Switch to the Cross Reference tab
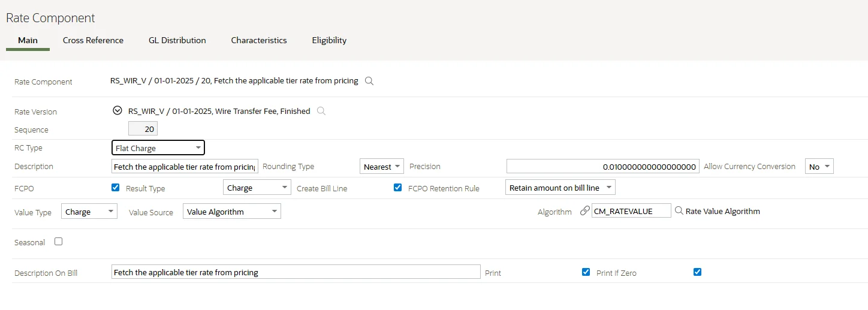 click(93, 40)
